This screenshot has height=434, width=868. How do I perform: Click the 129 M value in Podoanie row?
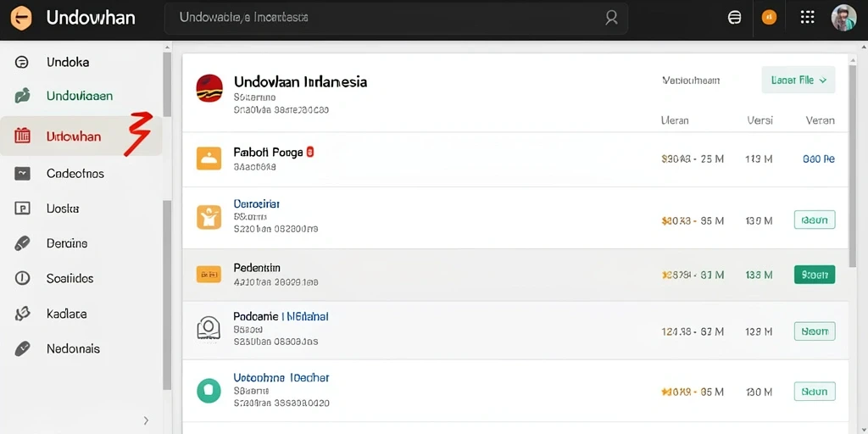click(759, 331)
